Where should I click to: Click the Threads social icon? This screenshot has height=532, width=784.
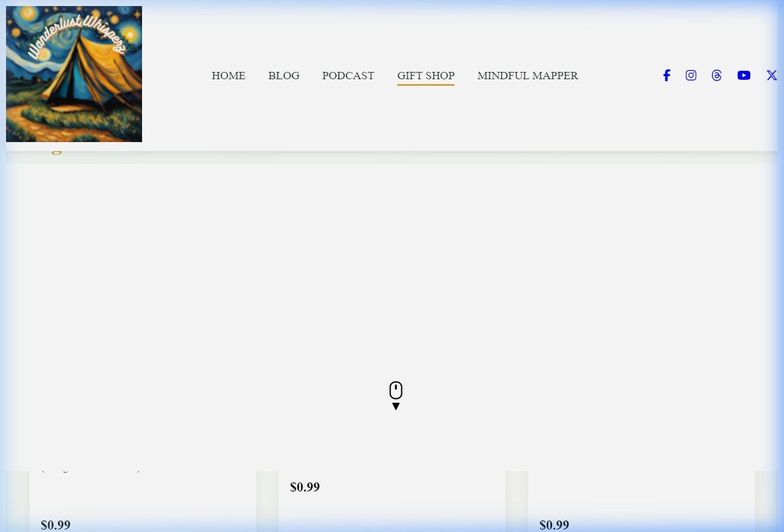716,76
